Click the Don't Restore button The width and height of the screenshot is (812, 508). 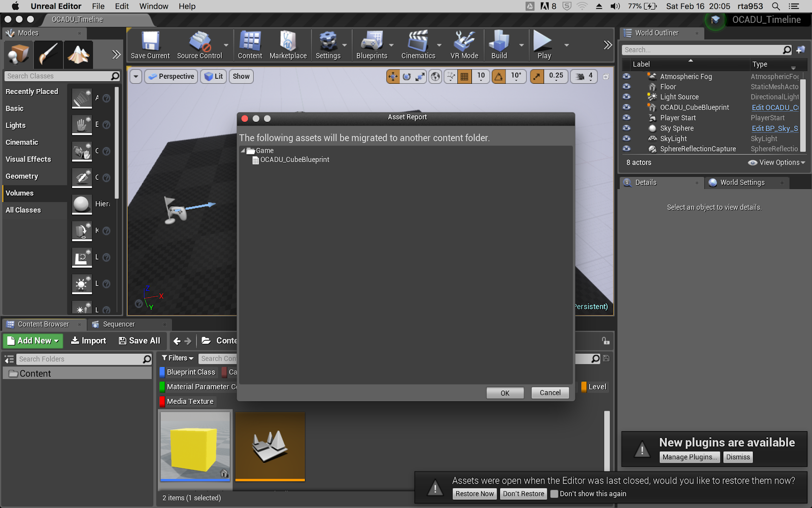point(524,494)
